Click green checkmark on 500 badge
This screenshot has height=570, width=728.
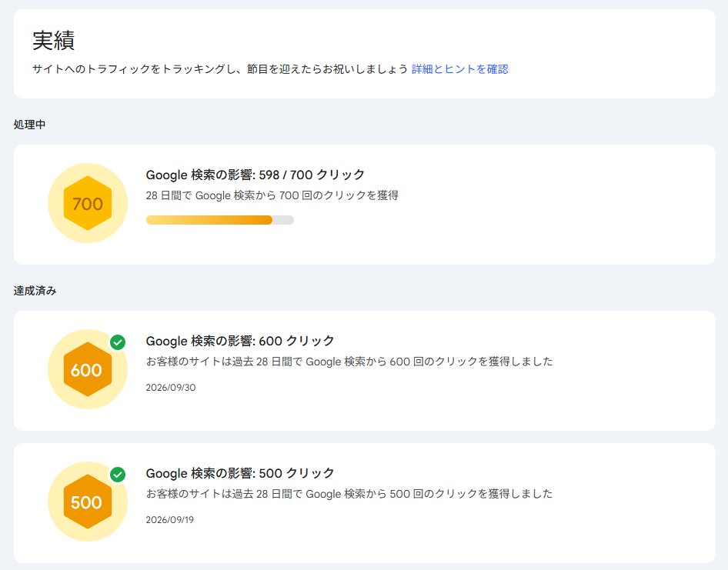pos(118,475)
